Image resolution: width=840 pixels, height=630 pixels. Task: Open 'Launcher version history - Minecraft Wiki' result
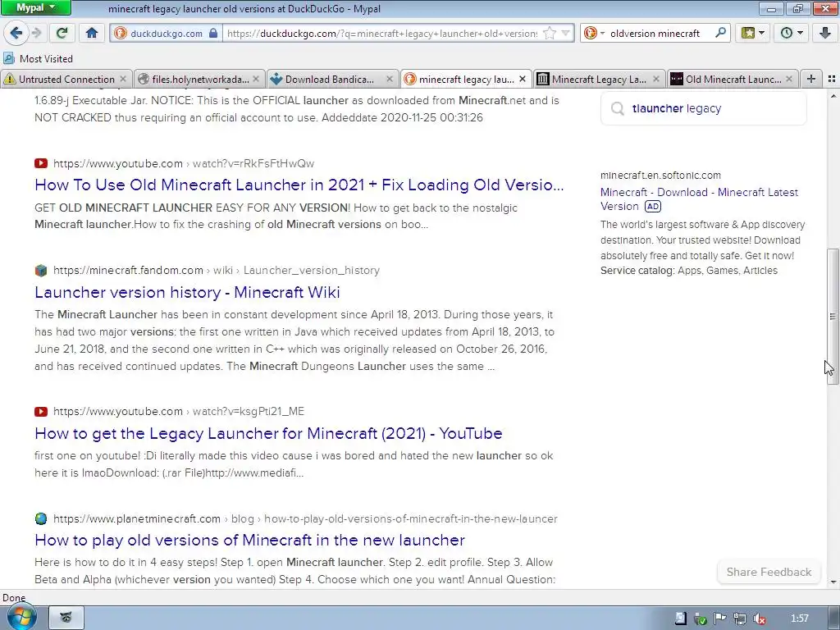(x=187, y=292)
